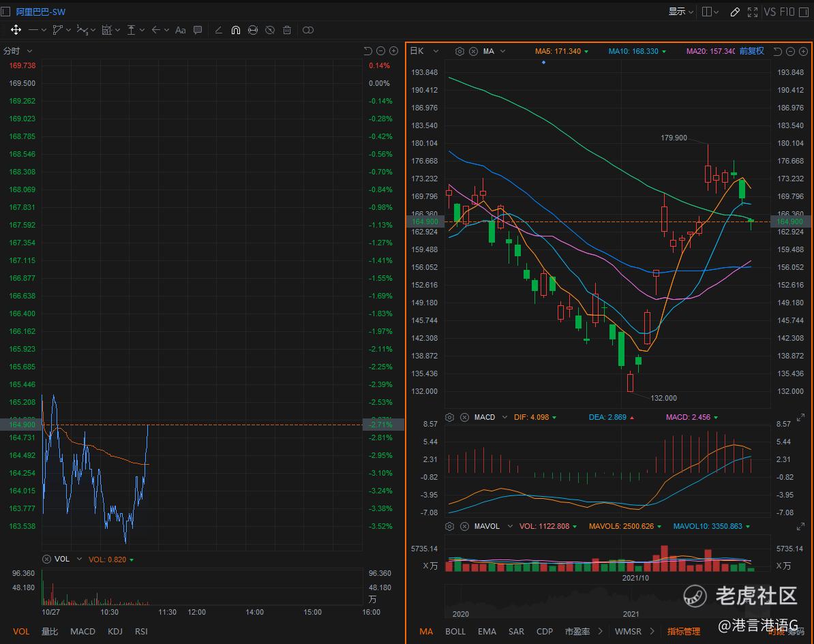Screen dimensions: 814x644
Task: Remove the MA indicator with X icon
Action: [x=473, y=51]
